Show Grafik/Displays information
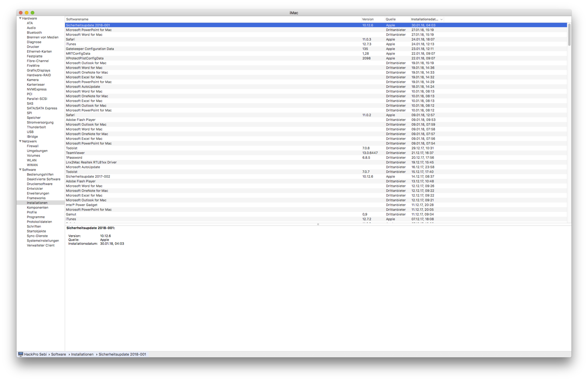The image size is (588, 381). coord(38,71)
